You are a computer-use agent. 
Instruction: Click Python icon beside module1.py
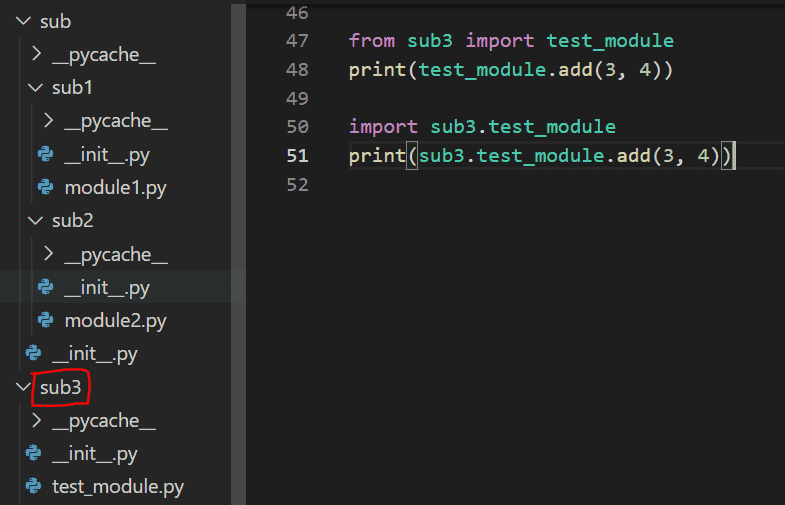(45, 187)
